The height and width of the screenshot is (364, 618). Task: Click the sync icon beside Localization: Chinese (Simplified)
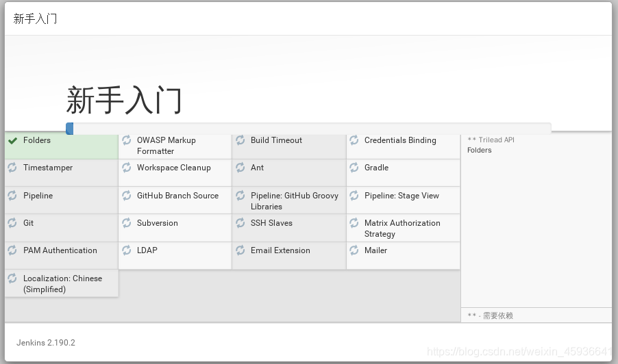[12, 278]
